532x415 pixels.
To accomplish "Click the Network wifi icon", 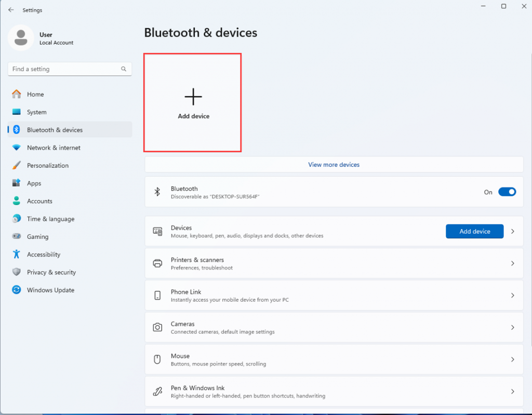I will click(x=16, y=148).
